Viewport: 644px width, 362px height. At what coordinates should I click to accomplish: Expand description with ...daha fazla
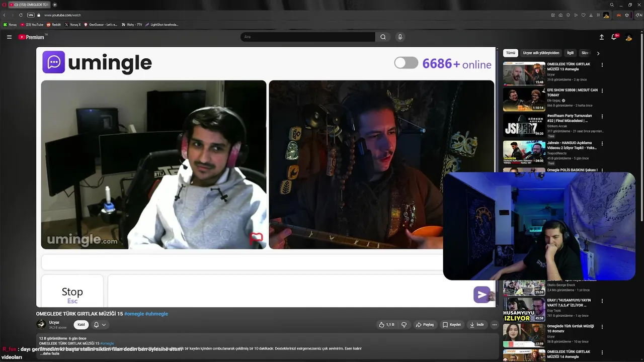click(x=50, y=353)
